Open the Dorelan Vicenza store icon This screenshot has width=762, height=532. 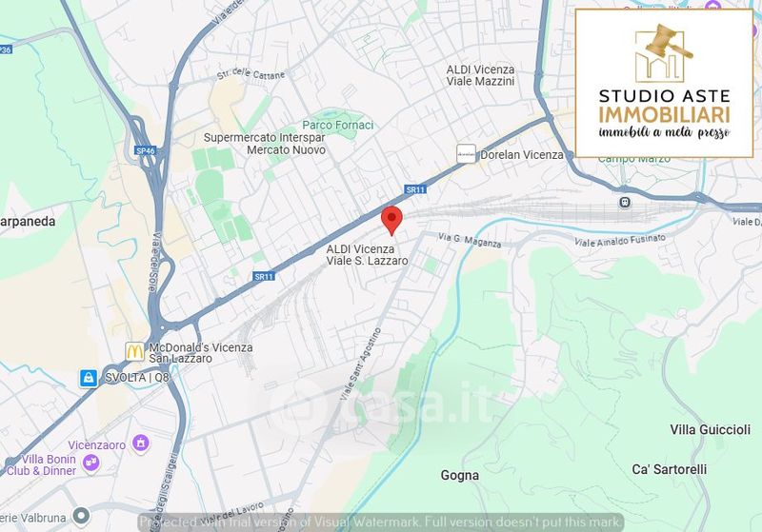coord(466,154)
